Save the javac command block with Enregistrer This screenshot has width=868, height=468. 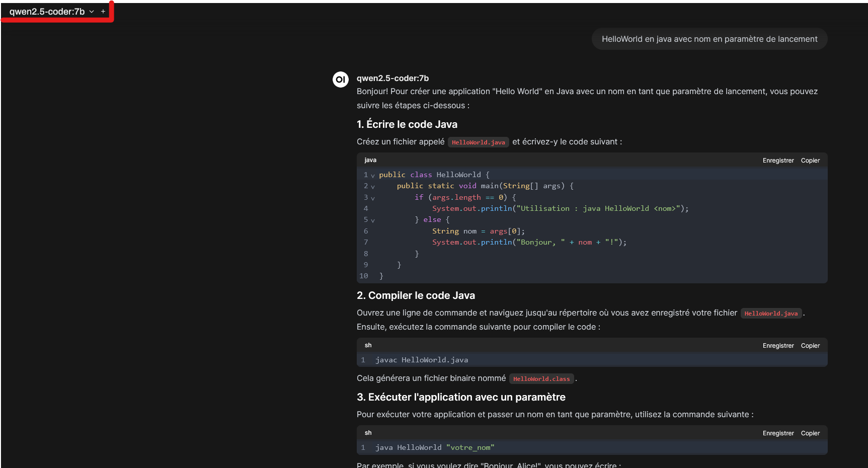778,346
